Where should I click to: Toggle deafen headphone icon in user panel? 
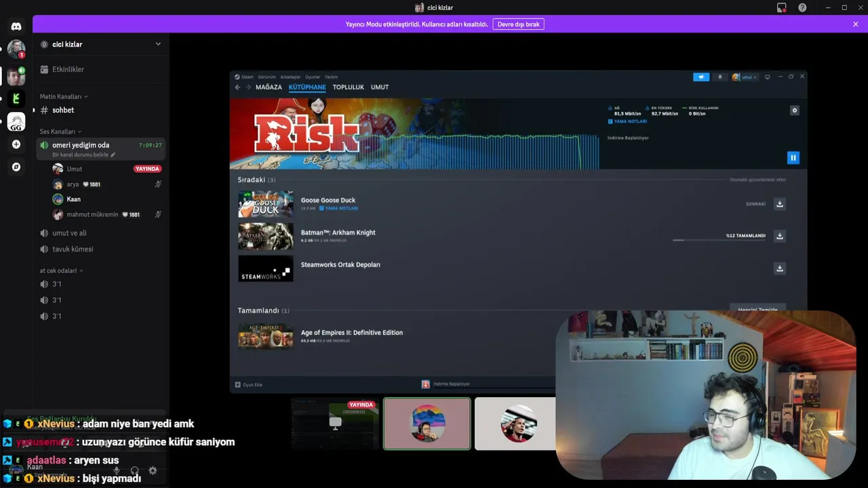(134, 470)
